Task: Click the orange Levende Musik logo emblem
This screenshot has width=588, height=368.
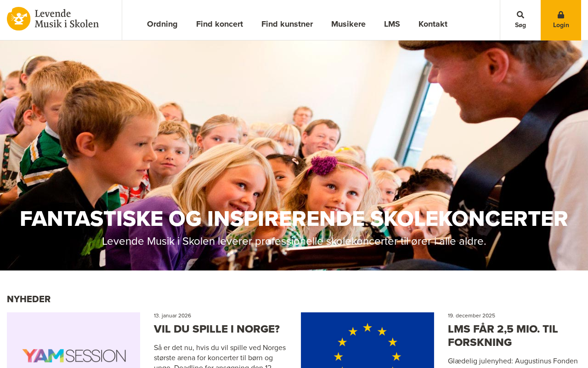Action: click(19, 19)
